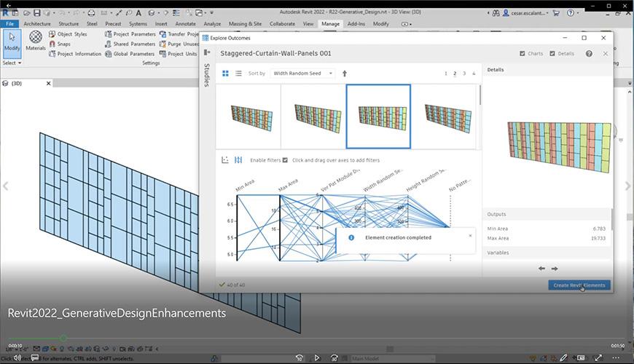Screen dimensions: 634x364
Task: Uncheck Enable filters
Action: tap(285, 160)
